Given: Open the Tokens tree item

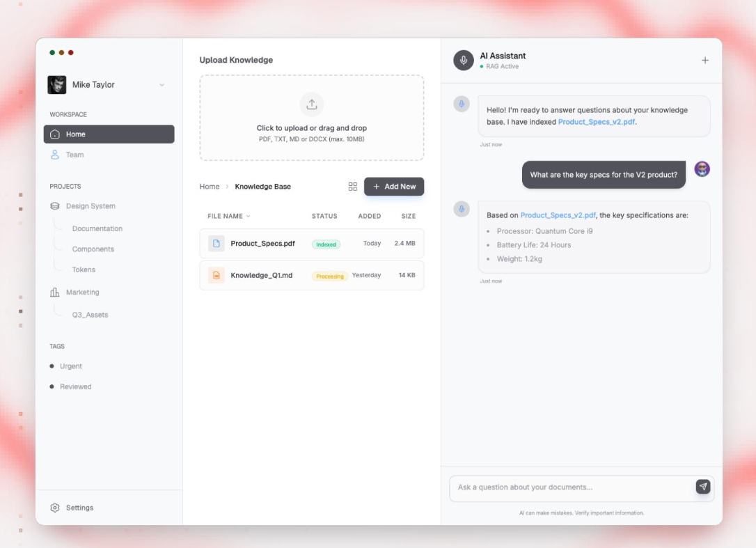Looking at the screenshot, I should tap(84, 269).
